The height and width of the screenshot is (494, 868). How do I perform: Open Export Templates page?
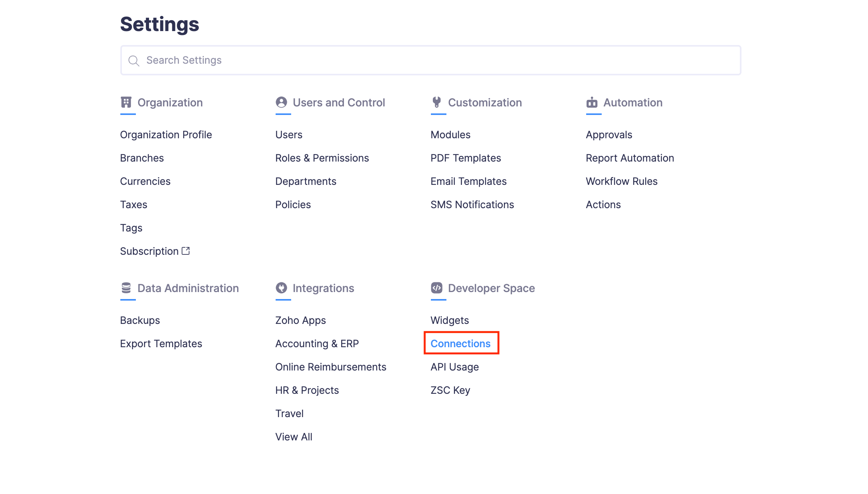[161, 344]
